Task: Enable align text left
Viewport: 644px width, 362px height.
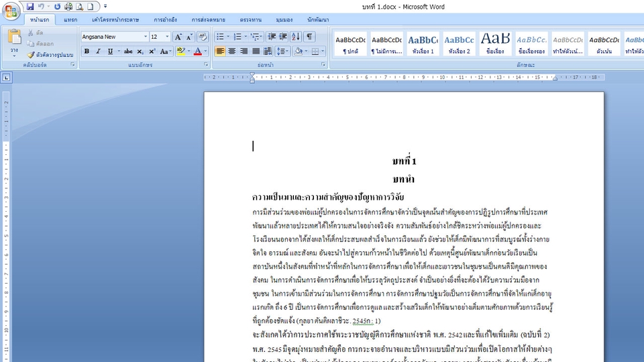Action: [220, 52]
